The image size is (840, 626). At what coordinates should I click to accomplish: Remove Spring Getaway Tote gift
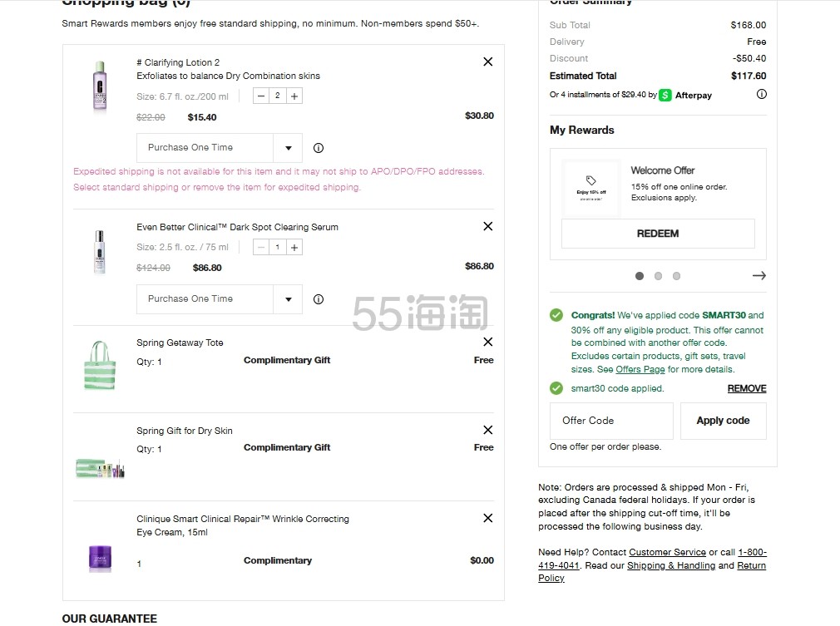[x=487, y=342]
